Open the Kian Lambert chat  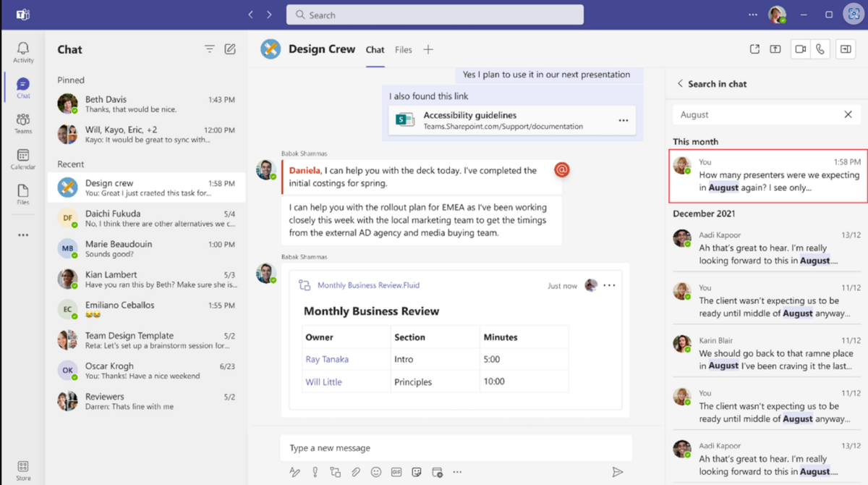tap(146, 279)
